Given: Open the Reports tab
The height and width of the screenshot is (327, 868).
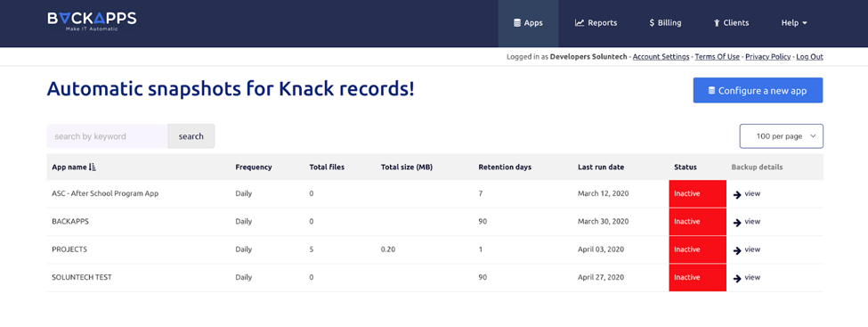Looking at the screenshot, I should (596, 23).
